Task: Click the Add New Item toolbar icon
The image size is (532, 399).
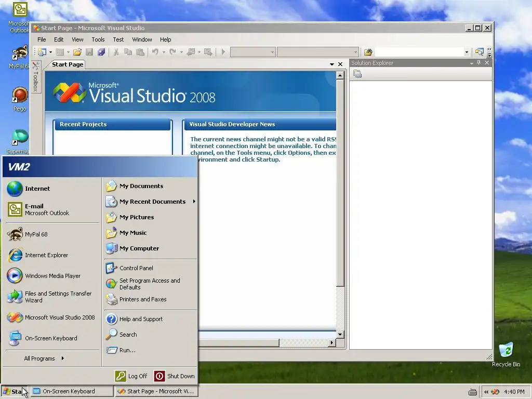Action: [60, 52]
